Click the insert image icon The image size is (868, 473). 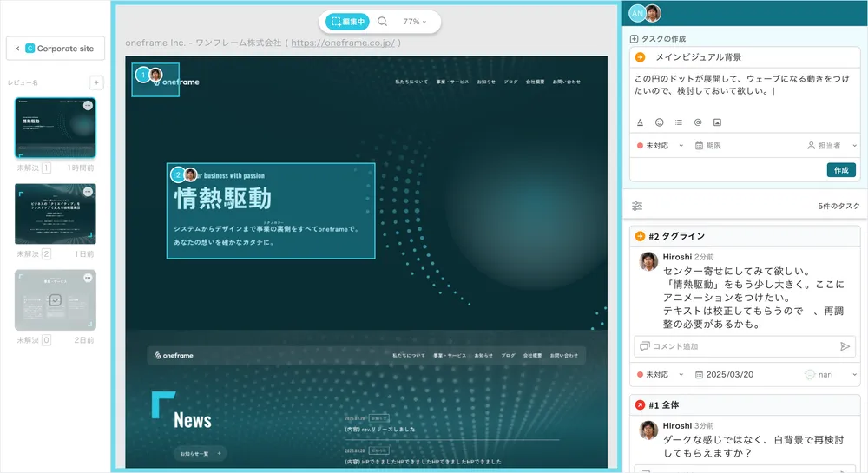pos(717,122)
